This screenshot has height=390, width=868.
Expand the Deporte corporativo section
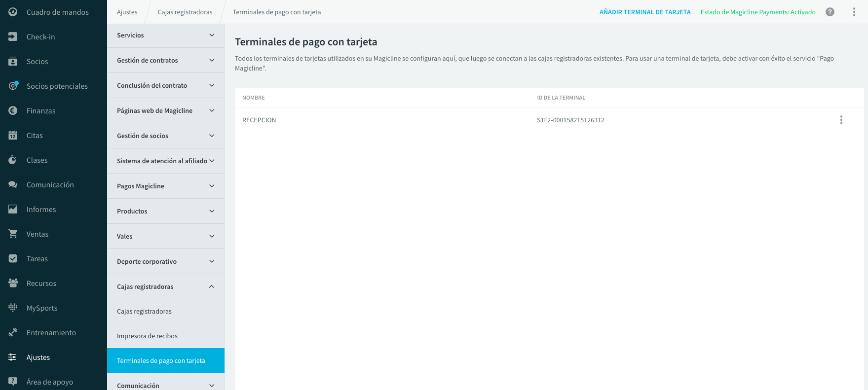coord(166,261)
